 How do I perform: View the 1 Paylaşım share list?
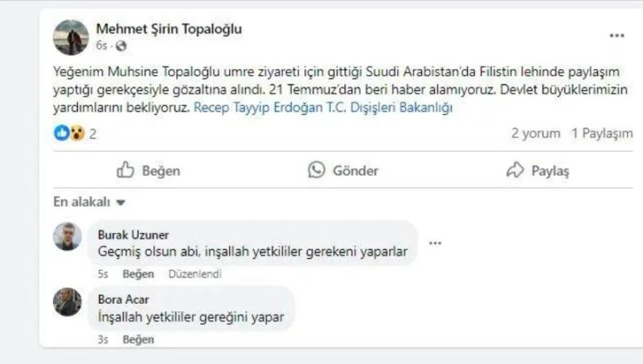pos(602,133)
